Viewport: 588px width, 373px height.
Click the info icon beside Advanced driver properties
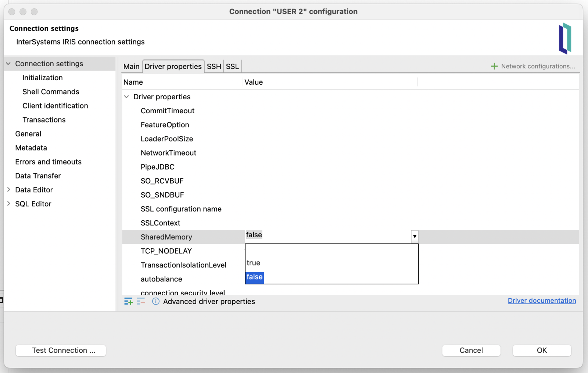[156, 302]
